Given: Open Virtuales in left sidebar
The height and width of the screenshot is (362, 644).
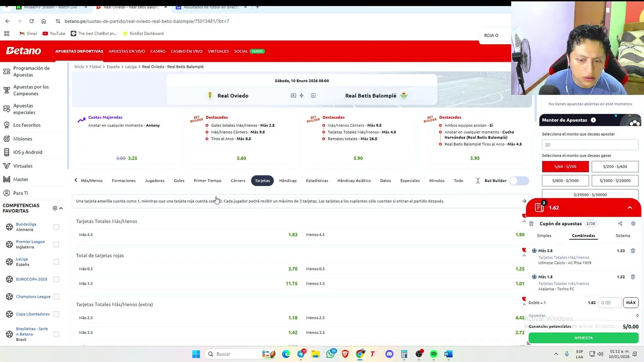Looking at the screenshot, I should (x=23, y=166).
